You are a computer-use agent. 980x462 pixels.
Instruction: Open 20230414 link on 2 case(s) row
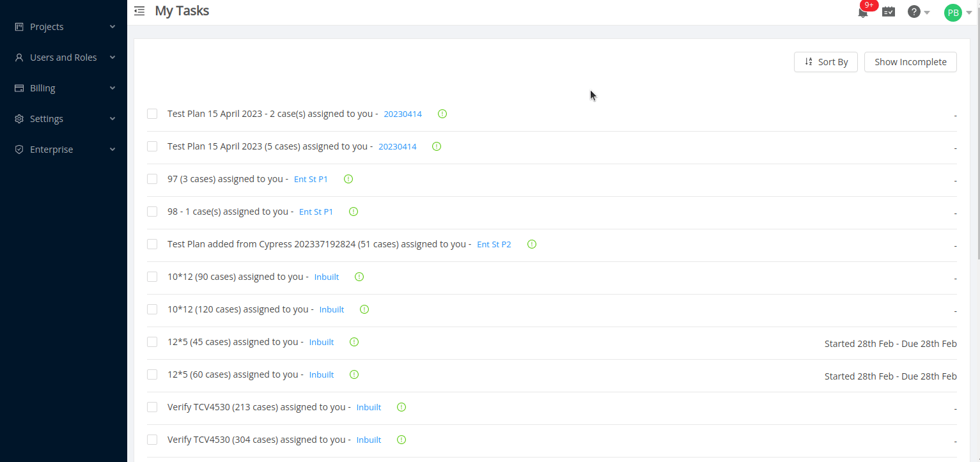[403, 114]
